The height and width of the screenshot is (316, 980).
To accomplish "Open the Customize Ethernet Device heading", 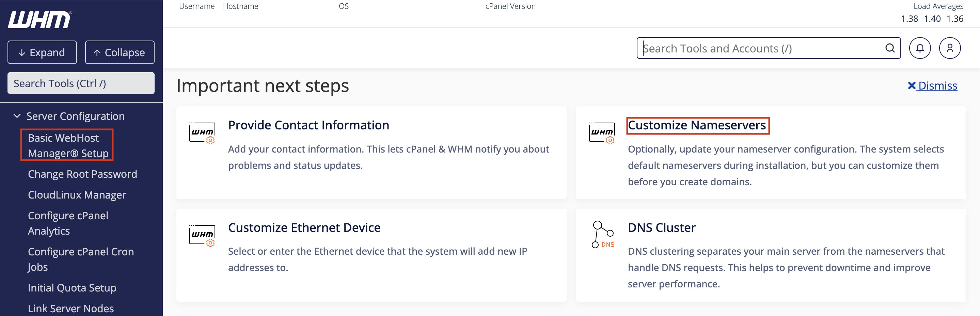I will click(304, 227).
